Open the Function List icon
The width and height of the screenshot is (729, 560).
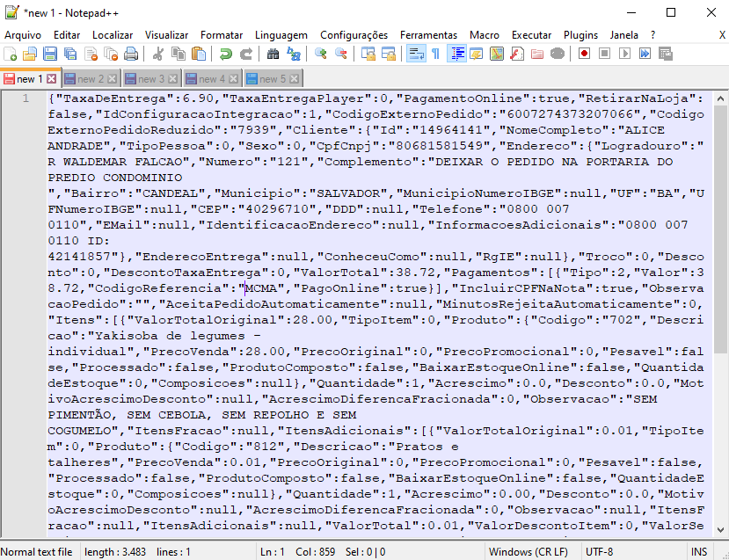517,54
